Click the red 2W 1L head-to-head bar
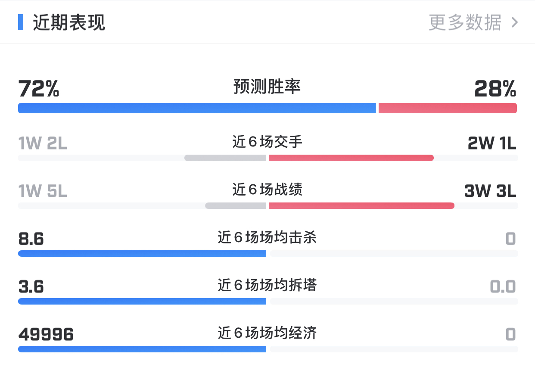The height and width of the screenshot is (392, 535). (351, 158)
